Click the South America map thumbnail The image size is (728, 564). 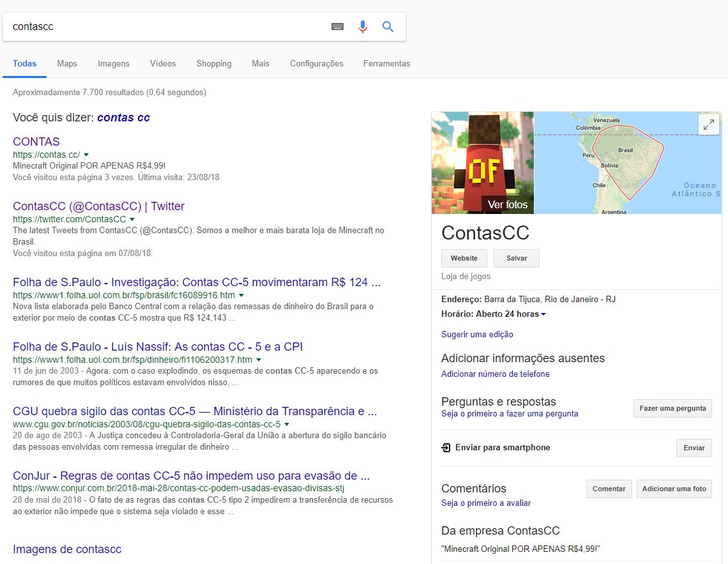click(628, 163)
